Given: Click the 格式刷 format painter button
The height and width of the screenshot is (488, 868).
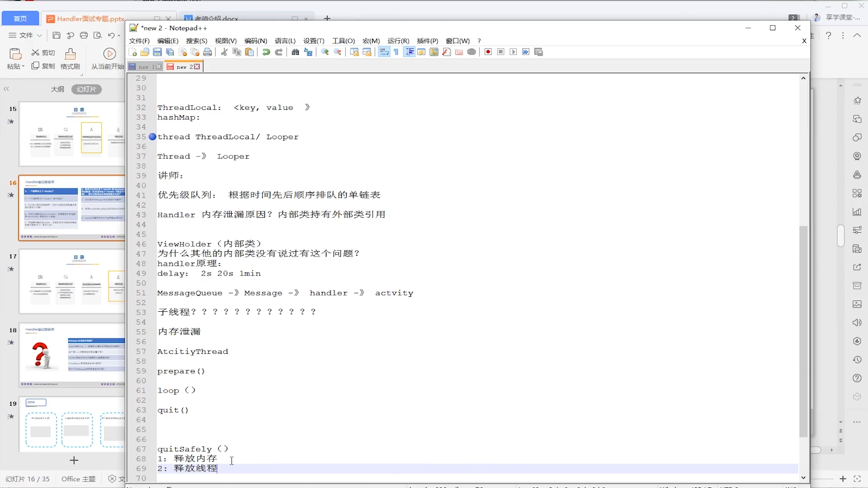Looking at the screenshot, I should pos(70,59).
